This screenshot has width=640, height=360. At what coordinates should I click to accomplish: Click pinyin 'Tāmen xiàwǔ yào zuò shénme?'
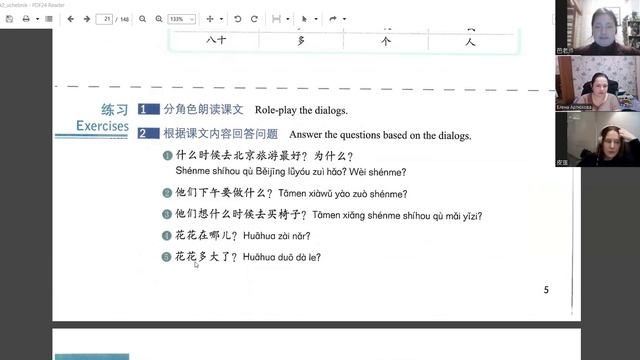342,194
